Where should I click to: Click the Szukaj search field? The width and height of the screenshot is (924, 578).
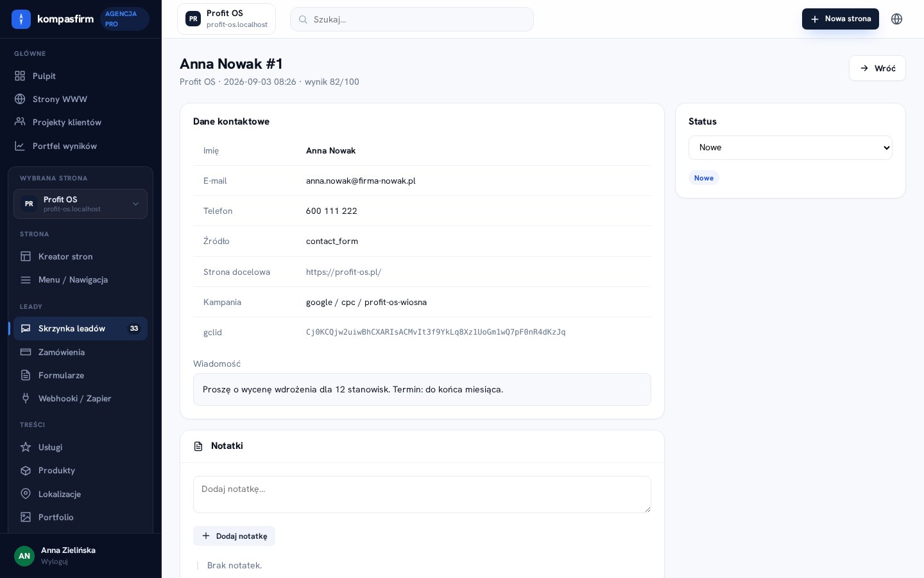[x=412, y=19]
